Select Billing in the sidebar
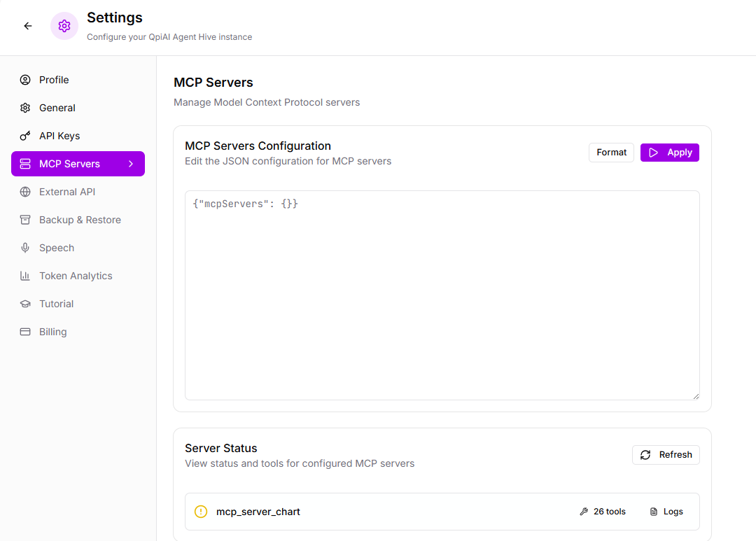 pos(53,332)
